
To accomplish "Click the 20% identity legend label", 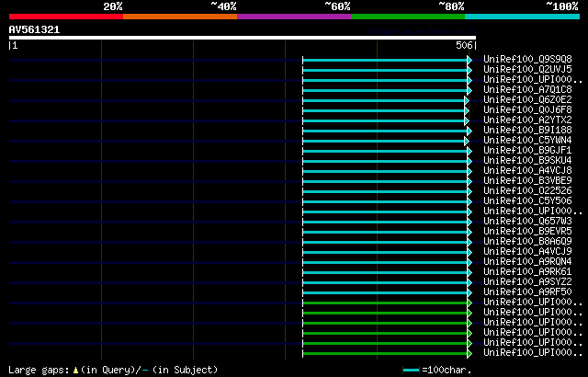I will [113, 6].
